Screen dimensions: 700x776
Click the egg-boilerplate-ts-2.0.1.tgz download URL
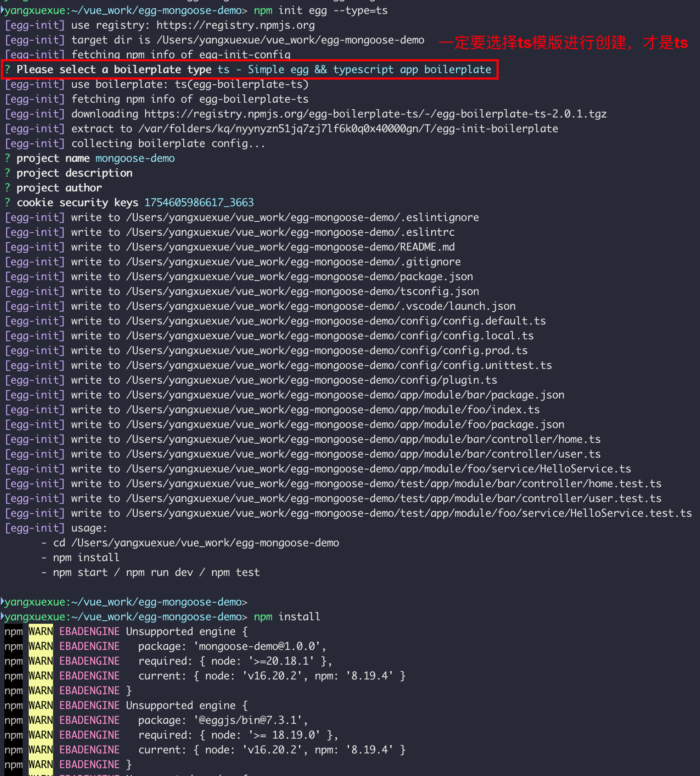pos(375,114)
